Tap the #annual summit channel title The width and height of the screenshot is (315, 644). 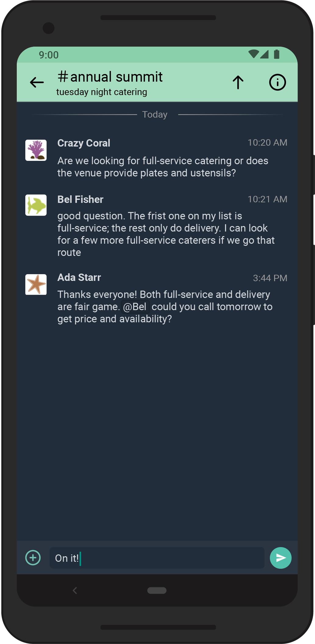[110, 77]
